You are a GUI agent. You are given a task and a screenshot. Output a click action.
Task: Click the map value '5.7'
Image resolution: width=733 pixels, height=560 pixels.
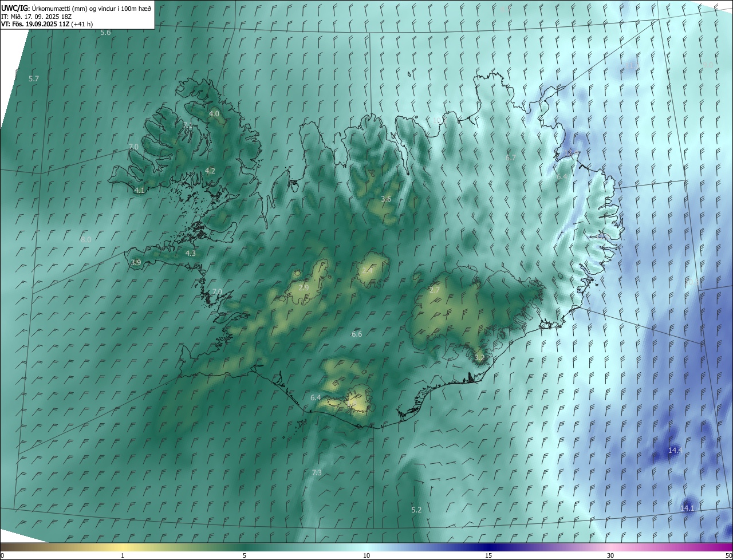(x=34, y=78)
